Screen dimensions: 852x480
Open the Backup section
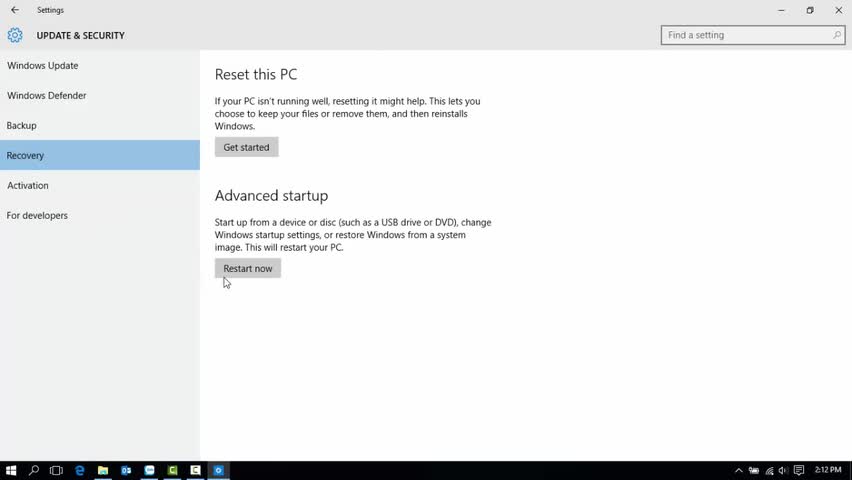pos(100,125)
